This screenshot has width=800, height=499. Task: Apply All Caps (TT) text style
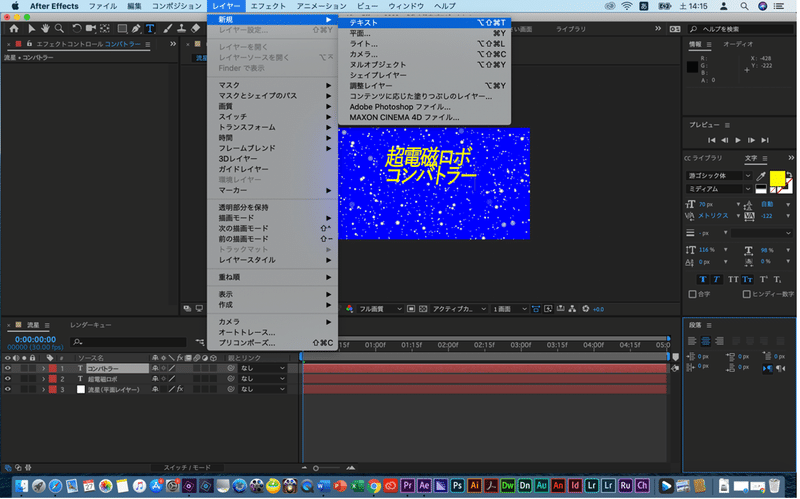coord(733,280)
